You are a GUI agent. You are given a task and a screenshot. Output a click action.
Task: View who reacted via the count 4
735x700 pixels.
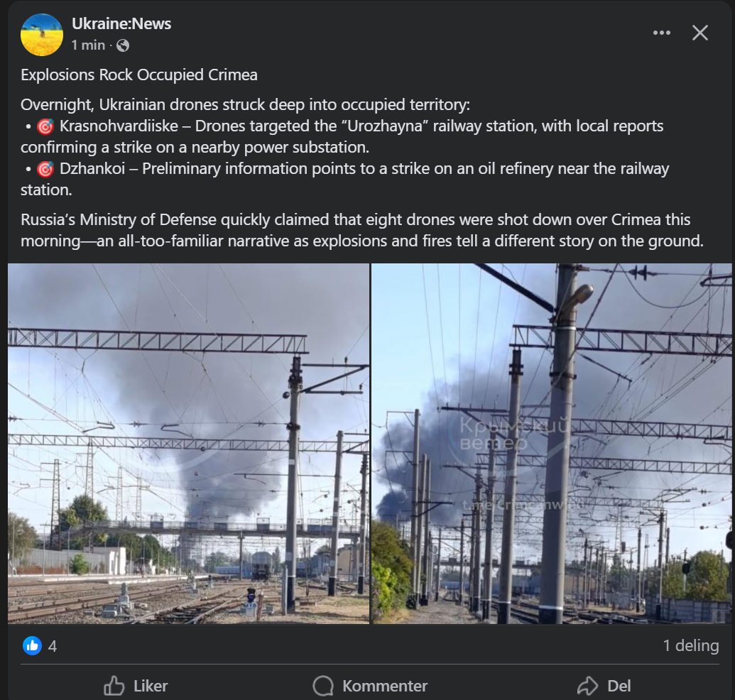pos(53,646)
